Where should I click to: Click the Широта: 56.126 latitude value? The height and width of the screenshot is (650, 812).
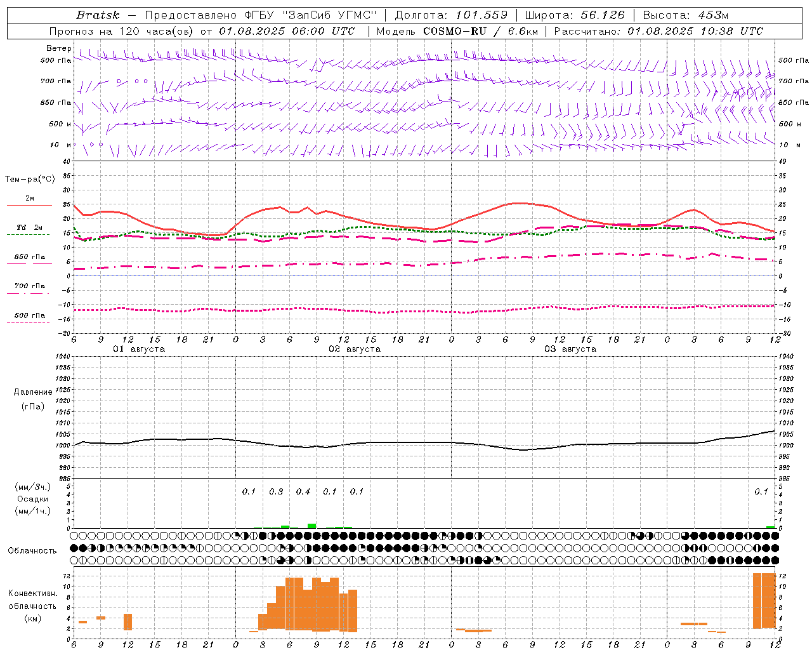(575, 15)
